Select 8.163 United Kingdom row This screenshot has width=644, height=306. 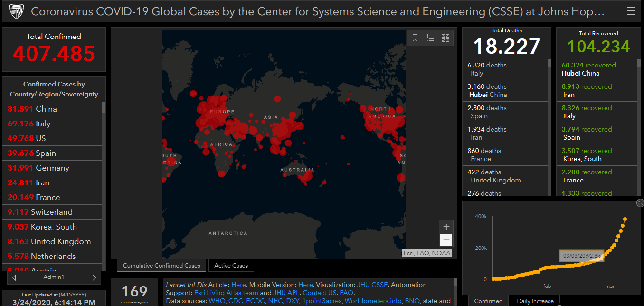pyautogui.click(x=52, y=241)
